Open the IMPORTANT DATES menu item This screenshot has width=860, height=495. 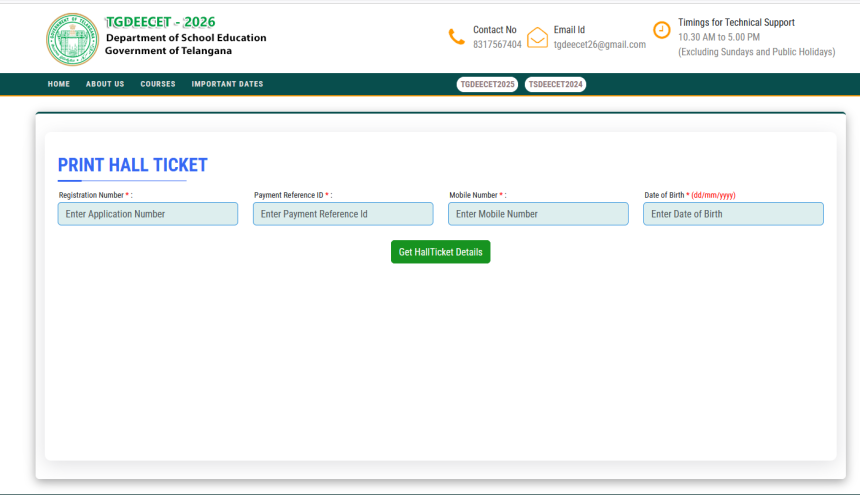point(227,84)
